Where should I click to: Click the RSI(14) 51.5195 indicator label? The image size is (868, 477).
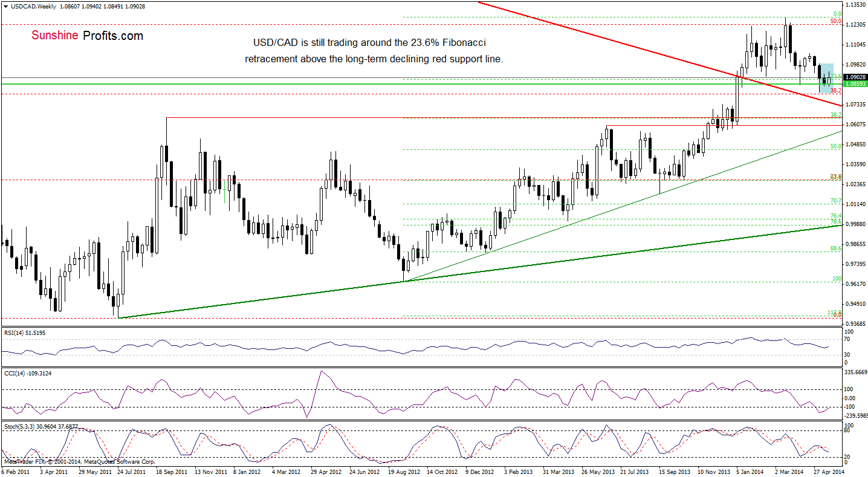[24, 332]
